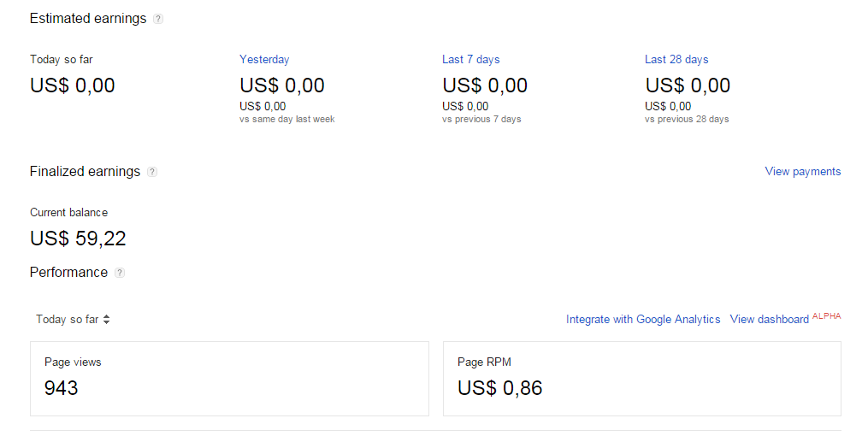Screen dimensions: 868x436
Task: Open the Yesterday earnings link
Action: pos(264,59)
